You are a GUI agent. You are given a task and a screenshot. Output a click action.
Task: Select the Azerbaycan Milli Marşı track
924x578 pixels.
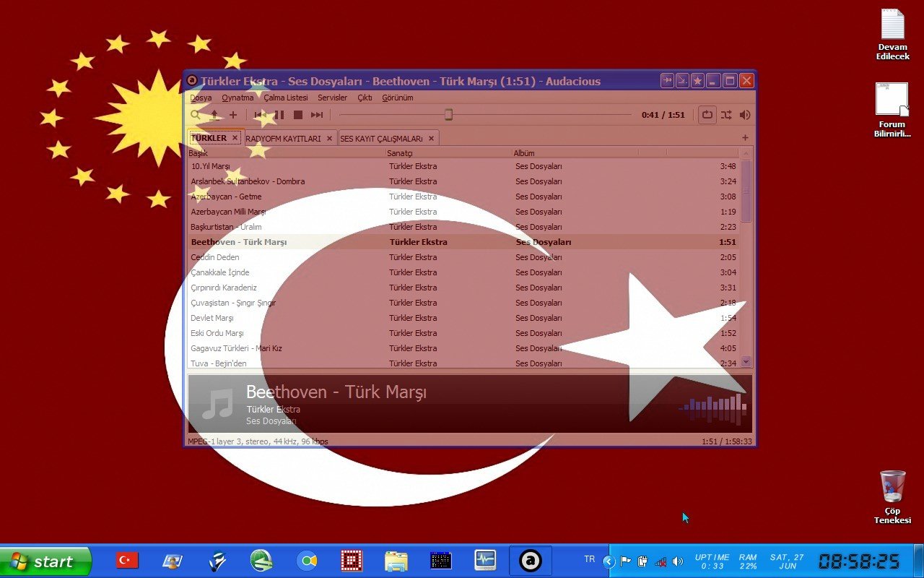tap(463, 212)
